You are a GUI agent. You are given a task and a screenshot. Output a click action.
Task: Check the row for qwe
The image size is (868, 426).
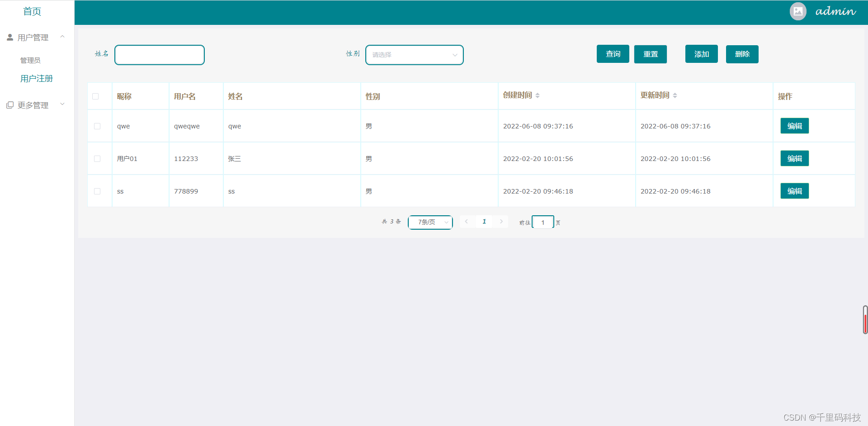(x=97, y=126)
